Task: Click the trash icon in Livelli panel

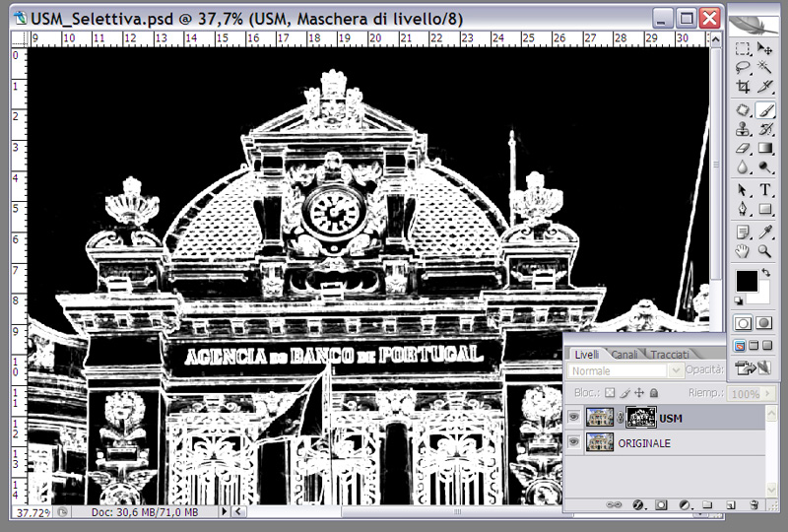Action: pos(754,505)
